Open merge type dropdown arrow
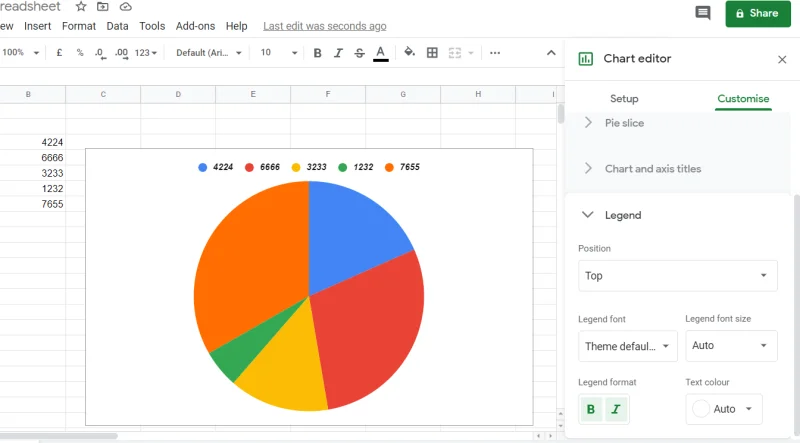The image size is (800, 443). click(471, 53)
